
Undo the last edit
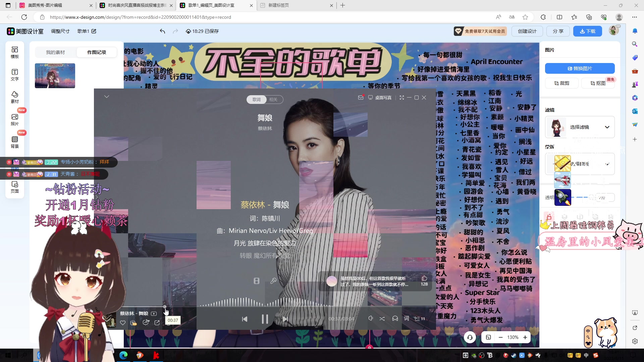click(x=162, y=31)
